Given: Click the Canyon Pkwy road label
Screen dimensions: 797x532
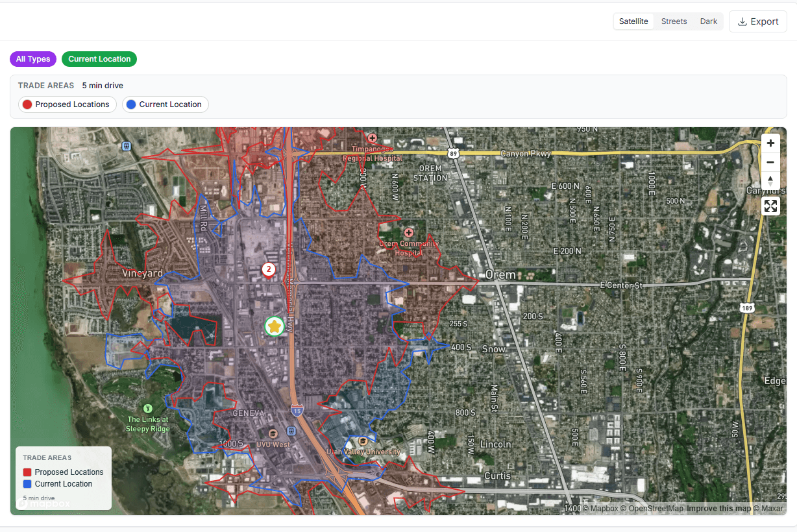Looking at the screenshot, I should (526, 154).
